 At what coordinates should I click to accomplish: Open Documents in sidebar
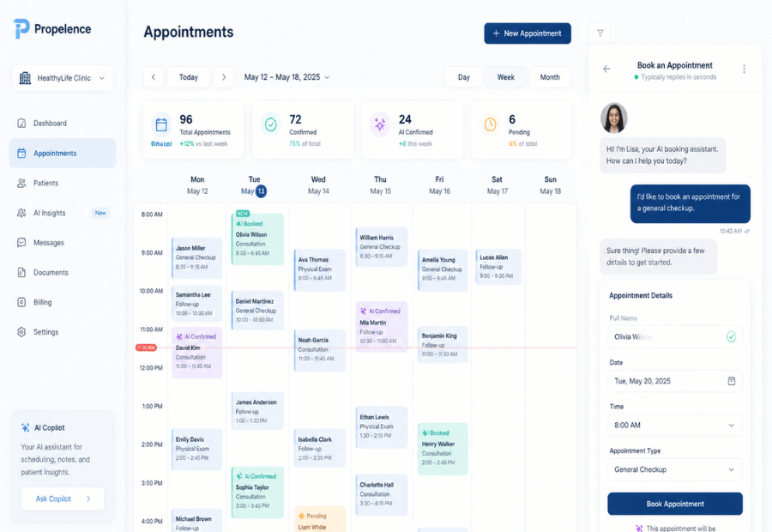[x=63, y=272]
